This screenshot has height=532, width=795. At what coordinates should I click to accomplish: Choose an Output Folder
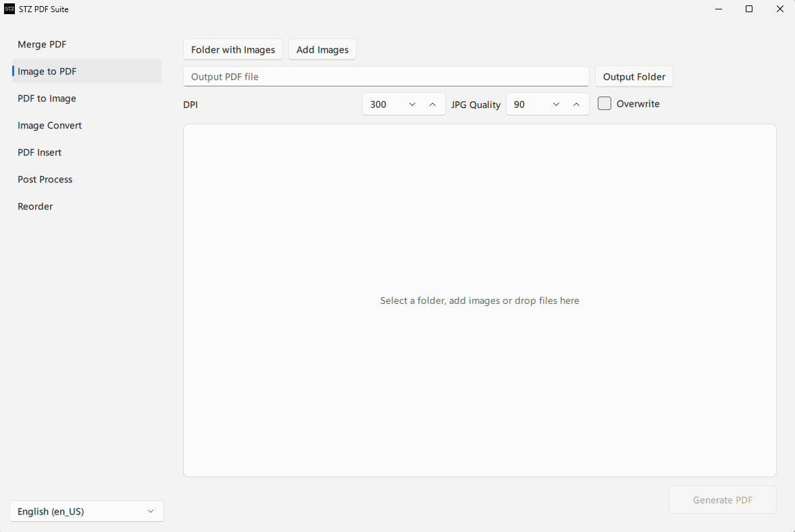pos(634,76)
